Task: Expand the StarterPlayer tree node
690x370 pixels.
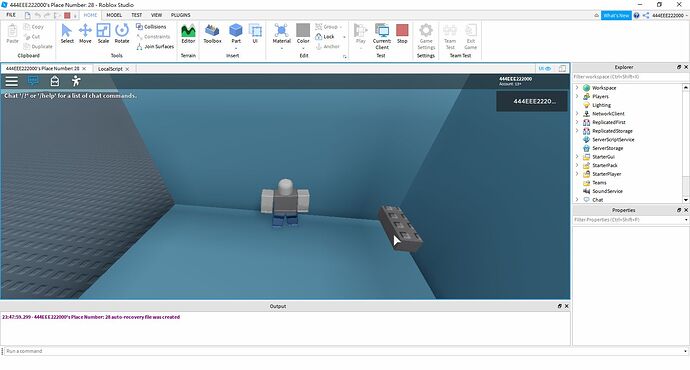Action: (577, 174)
